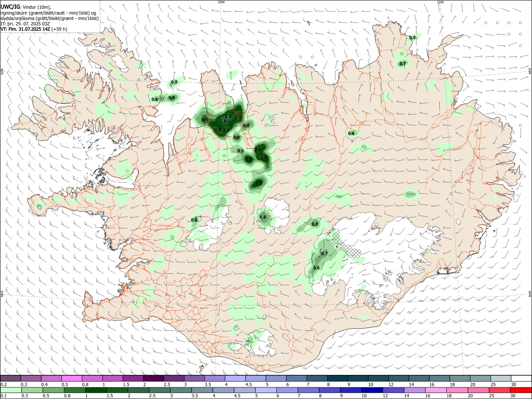Click the lower legend swatch between 2.5 and 3
532x399 pixels.
(x=159, y=390)
